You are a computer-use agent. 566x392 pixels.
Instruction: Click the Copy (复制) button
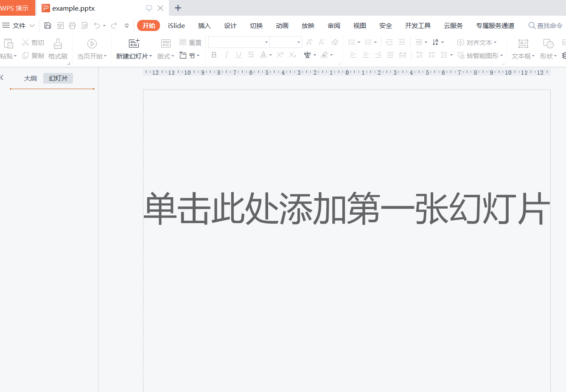click(33, 56)
